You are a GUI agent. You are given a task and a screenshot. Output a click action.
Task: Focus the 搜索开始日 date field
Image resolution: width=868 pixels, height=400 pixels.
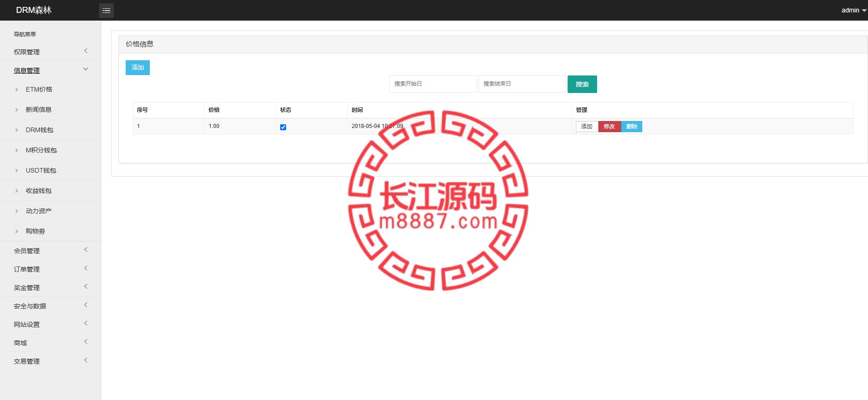coord(433,84)
